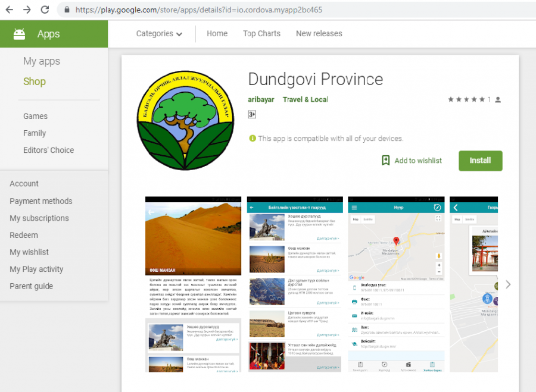Open the map contact screenshot thumbnail
The height and width of the screenshot is (392, 536).
(x=396, y=284)
